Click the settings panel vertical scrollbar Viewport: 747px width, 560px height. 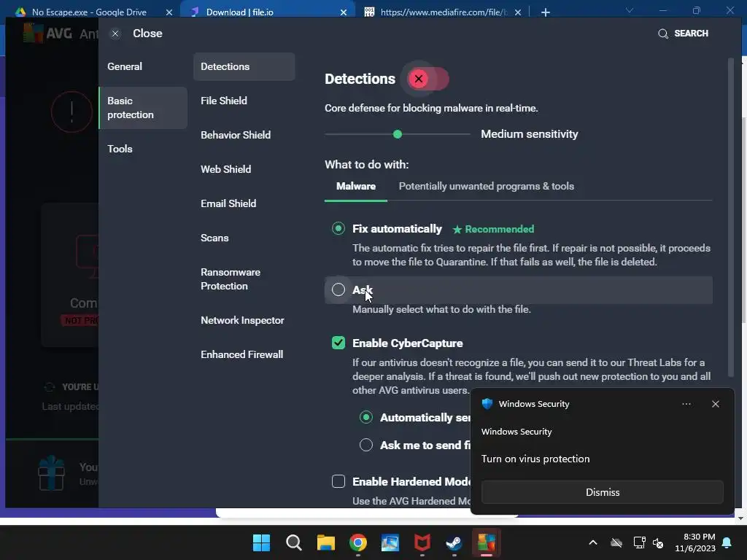tap(730, 217)
